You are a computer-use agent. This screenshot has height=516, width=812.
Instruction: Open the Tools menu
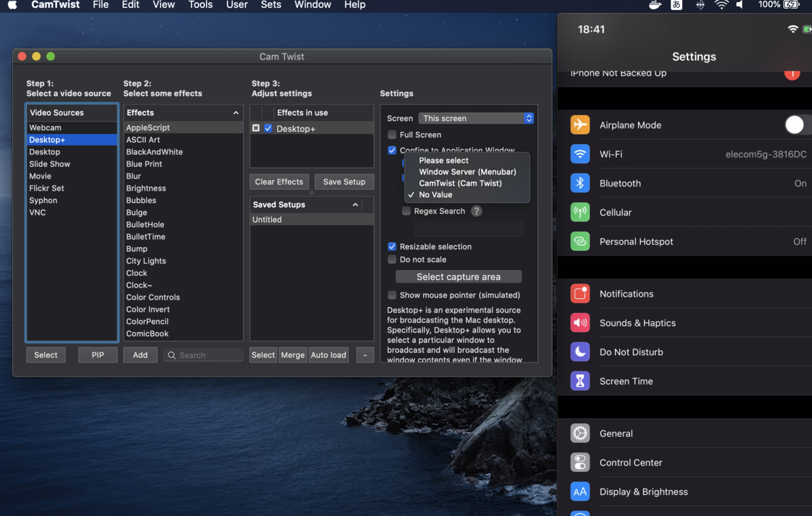pyautogui.click(x=200, y=5)
